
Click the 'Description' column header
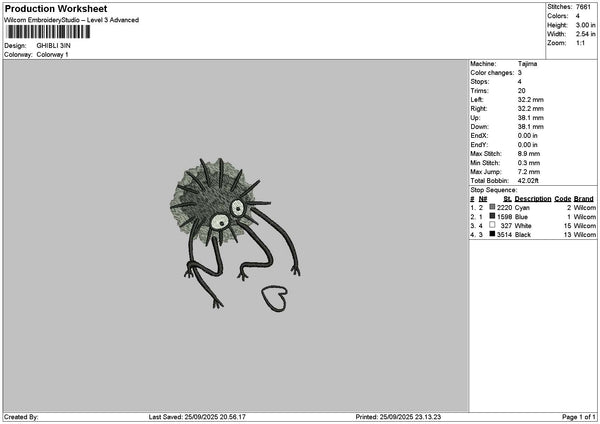point(533,199)
